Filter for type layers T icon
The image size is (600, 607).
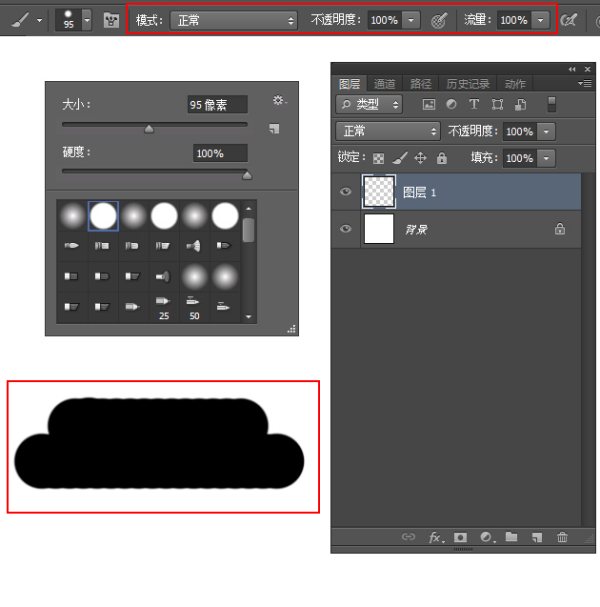[x=474, y=104]
